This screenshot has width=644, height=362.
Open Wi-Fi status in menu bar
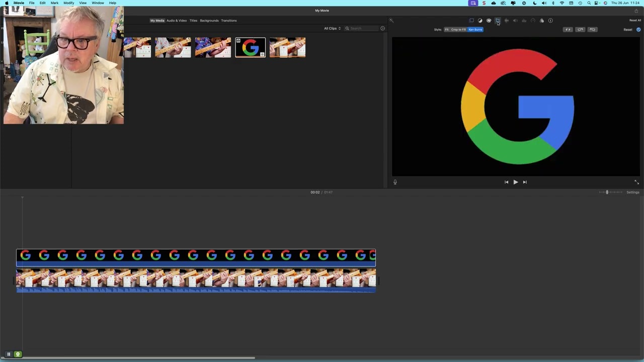(x=562, y=3)
